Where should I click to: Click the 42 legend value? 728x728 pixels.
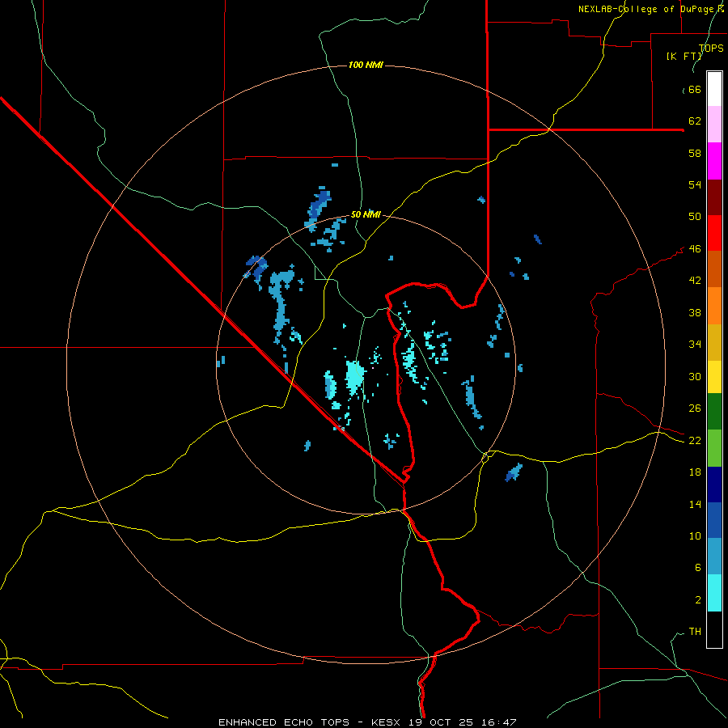click(x=695, y=281)
